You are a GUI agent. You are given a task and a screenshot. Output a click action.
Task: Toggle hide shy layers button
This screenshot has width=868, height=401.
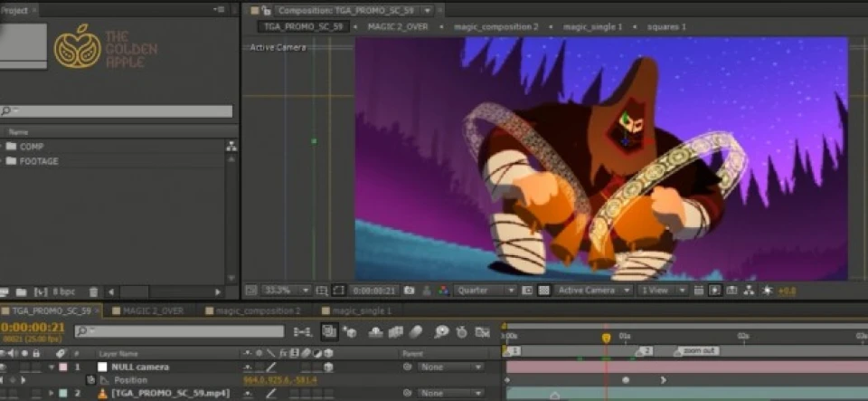click(376, 332)
